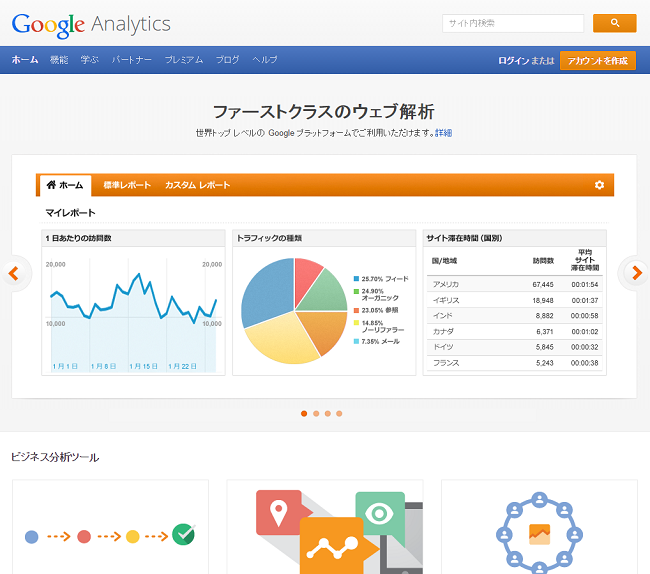The width and height of the screenshot is (650, 574).
Task: Open the ヘルプ navigation item
Action: (x=265, y=60)
